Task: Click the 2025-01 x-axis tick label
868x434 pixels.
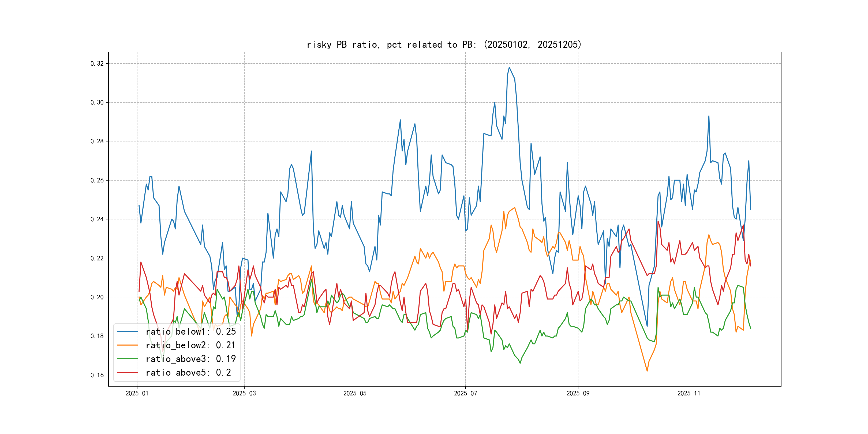Action: 137,393
